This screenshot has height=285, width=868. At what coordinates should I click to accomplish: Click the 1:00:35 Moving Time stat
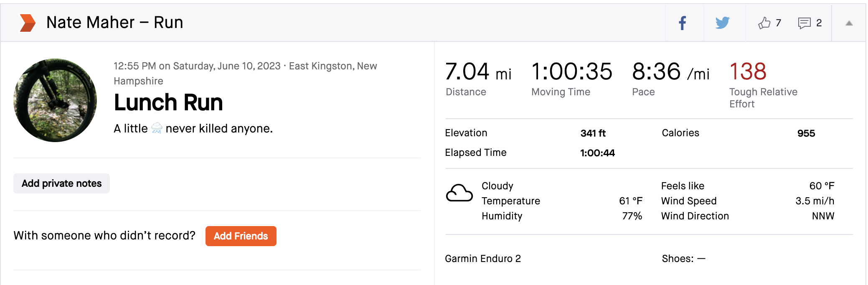coord(571,72)
